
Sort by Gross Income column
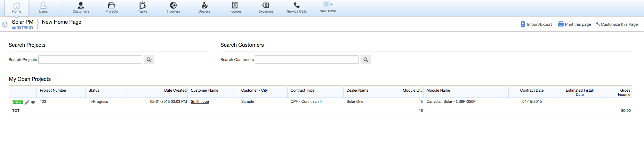(x=624, y=92)
